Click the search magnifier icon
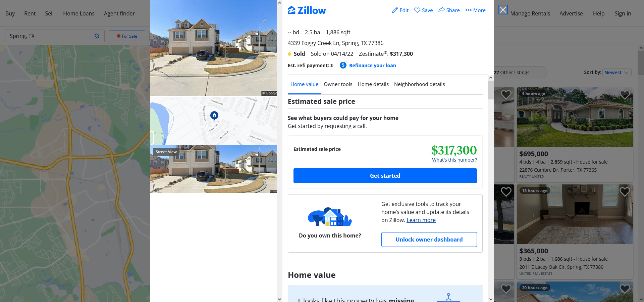This screenshot has width=644, height=302. tap(97, 36)
